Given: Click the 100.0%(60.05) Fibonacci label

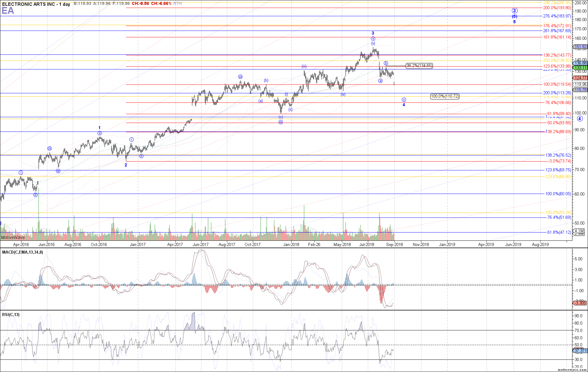Looking at the screenshot, I should click(x=558, y=194).
